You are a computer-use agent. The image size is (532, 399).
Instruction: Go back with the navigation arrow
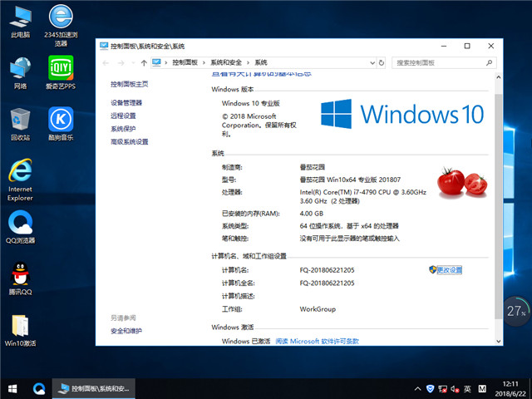(106, 63)
